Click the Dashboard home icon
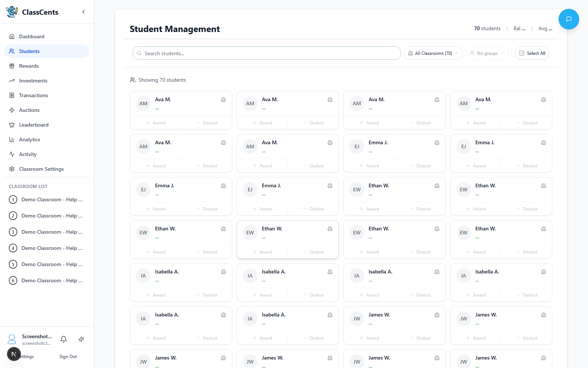588x368 pixels. 12,36
